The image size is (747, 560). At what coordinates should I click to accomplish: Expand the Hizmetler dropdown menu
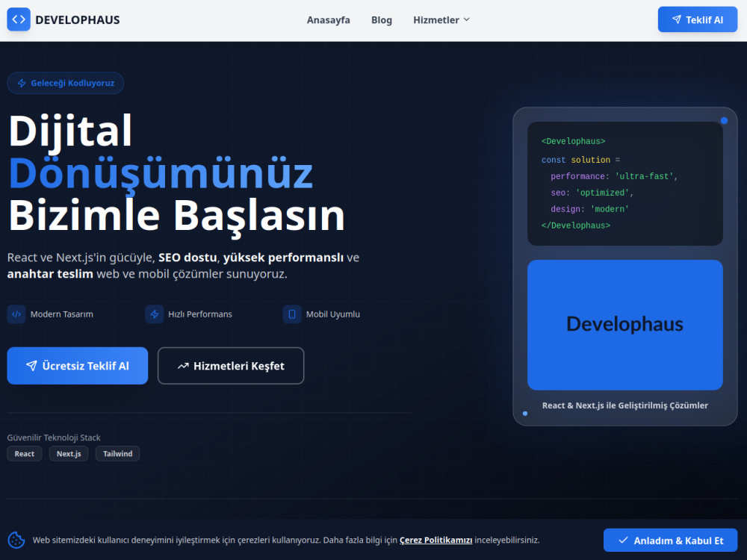coord(441,20)
